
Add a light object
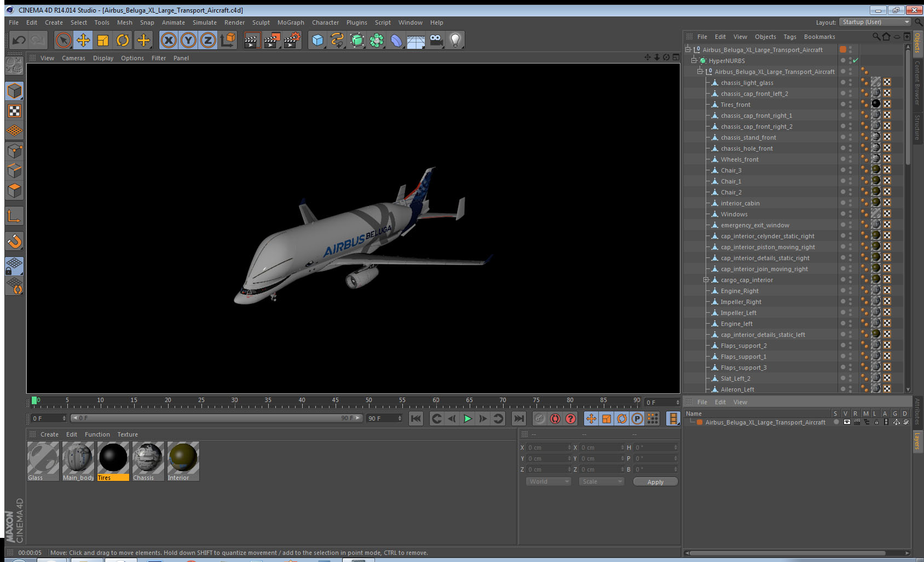pos(455,40)
